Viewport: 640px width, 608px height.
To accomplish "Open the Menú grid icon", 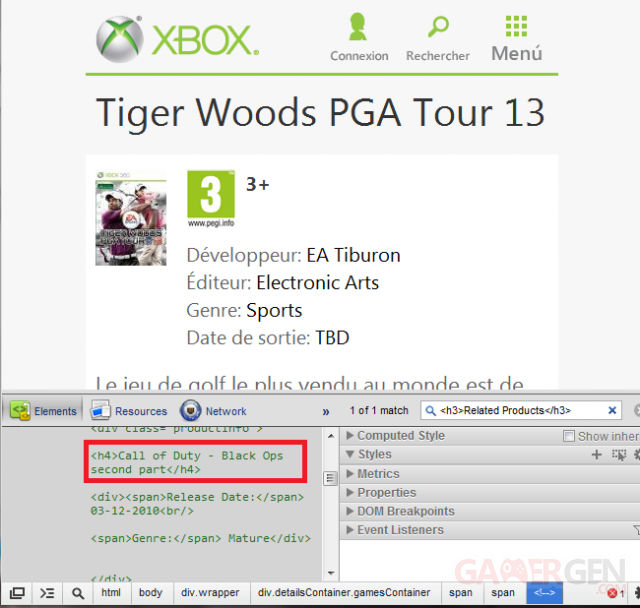I will pos(516,26).
